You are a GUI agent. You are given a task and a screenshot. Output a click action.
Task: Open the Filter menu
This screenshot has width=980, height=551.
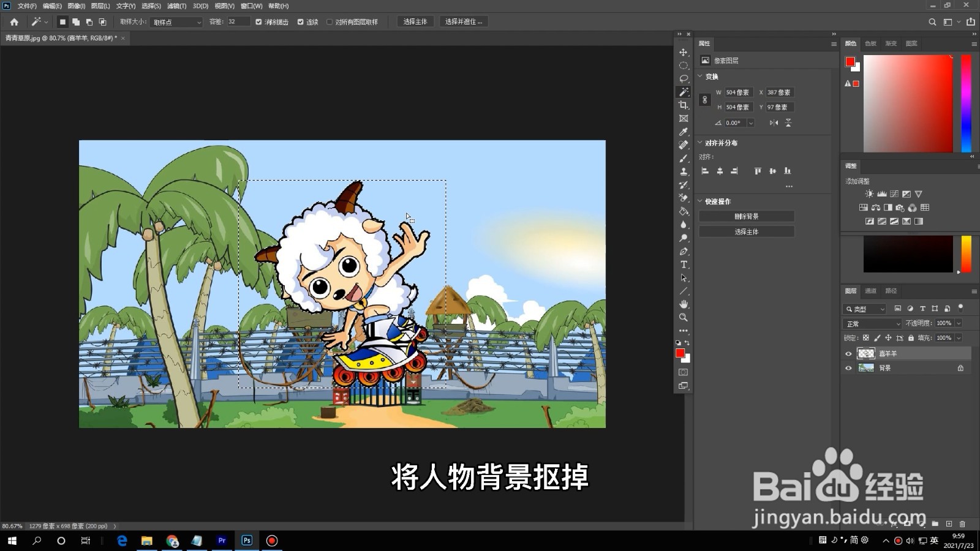tap(176, 6)
